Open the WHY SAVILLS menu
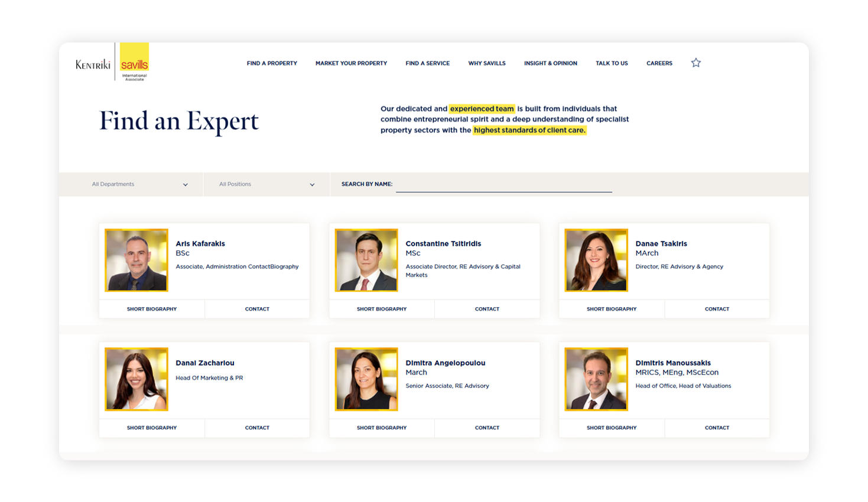868x502 pixels. [x=486, y=63]
